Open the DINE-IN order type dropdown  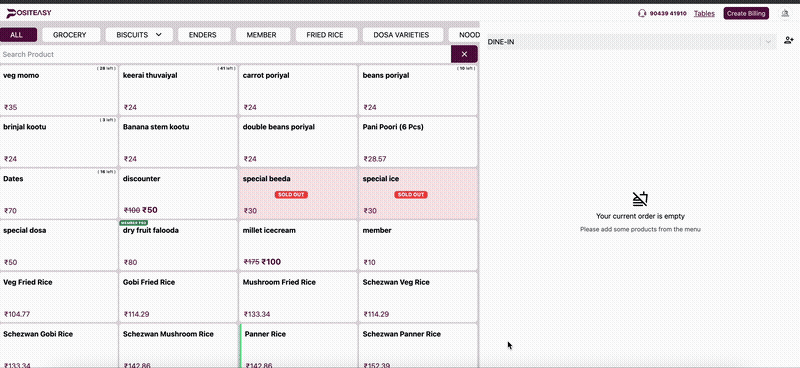(632, 42)
